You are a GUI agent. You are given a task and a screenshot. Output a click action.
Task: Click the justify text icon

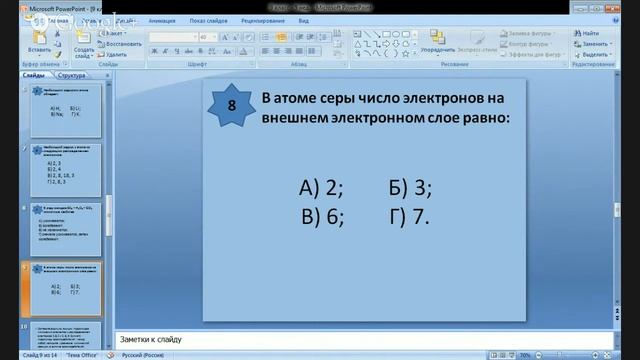[299, 51]
